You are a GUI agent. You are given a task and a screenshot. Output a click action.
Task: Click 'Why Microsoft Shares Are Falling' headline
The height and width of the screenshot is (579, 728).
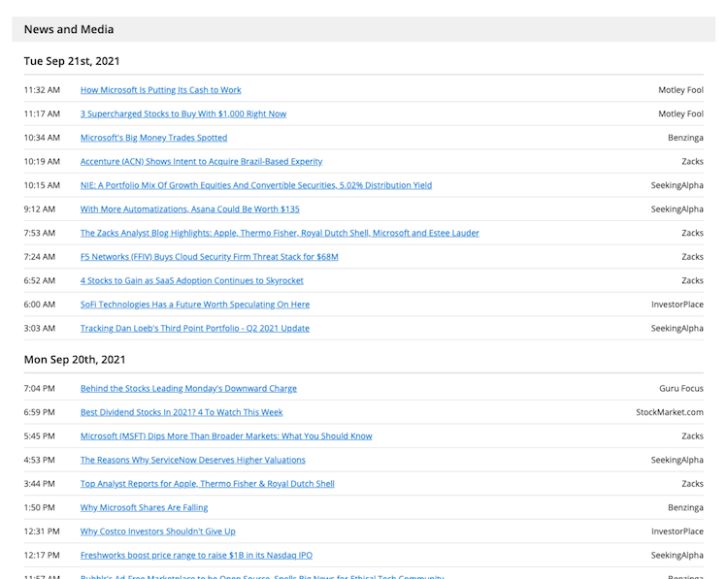(144, 507)
